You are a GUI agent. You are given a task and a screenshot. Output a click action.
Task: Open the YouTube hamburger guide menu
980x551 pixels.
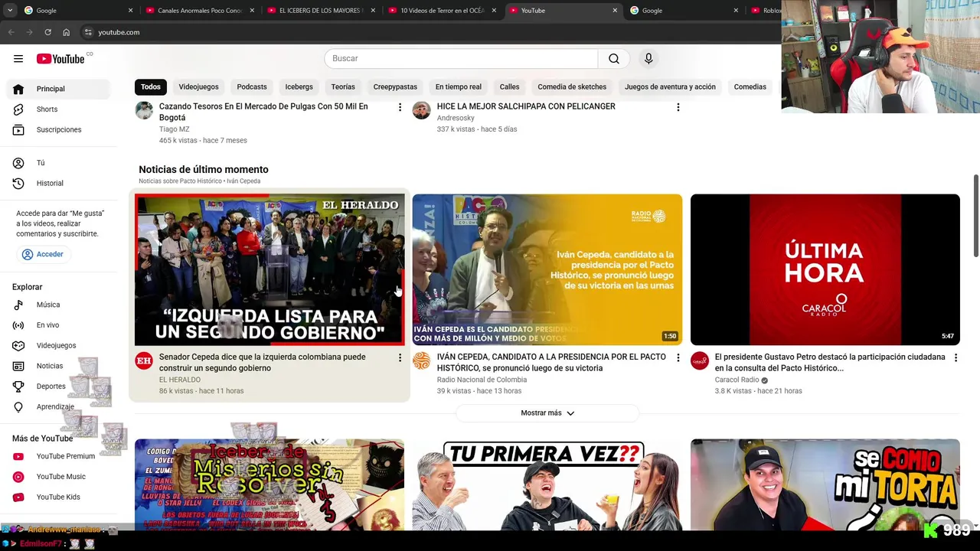pyautogui.click(x=18, y=59)
